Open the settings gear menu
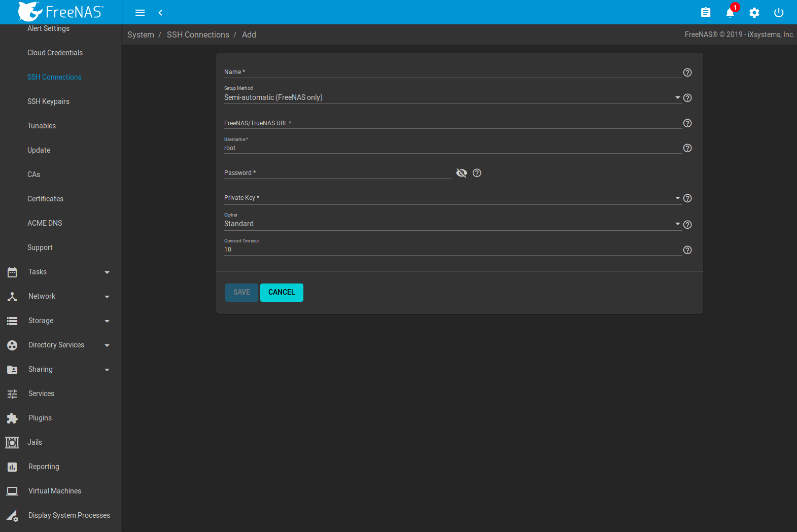 click(x=754, y=13)
